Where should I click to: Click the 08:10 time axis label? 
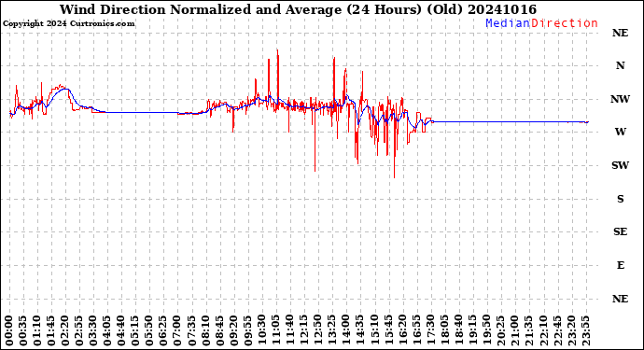coord(205,331)
